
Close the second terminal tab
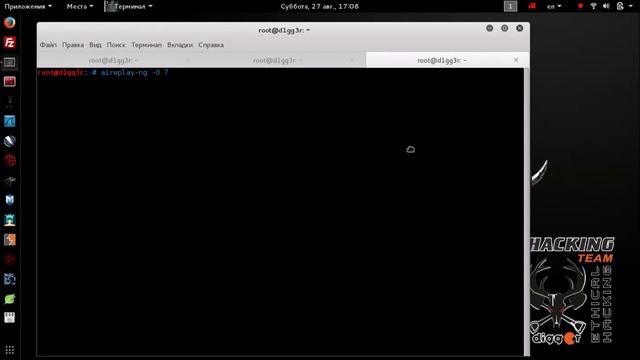352,60
